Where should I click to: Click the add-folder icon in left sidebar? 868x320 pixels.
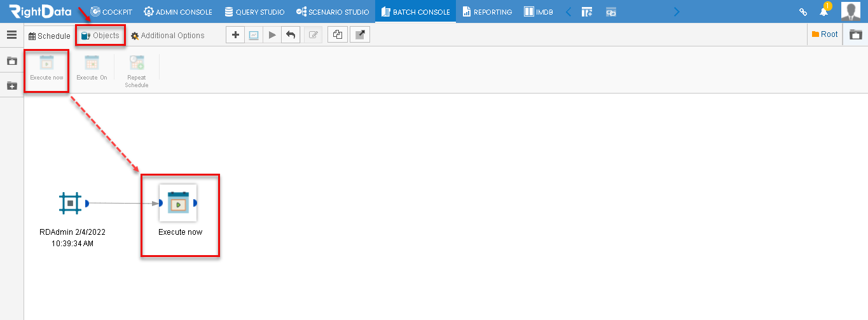pyautogui.click(x=11, y=85)
